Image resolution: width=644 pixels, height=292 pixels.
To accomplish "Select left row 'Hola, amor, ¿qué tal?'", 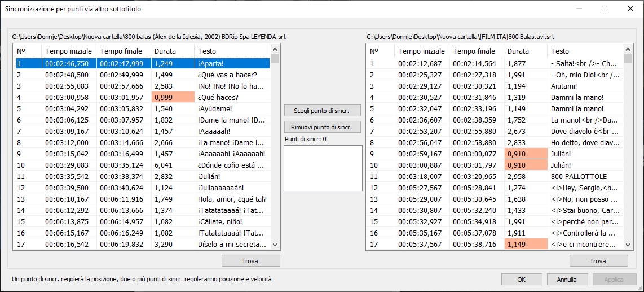I will point(142,199).
